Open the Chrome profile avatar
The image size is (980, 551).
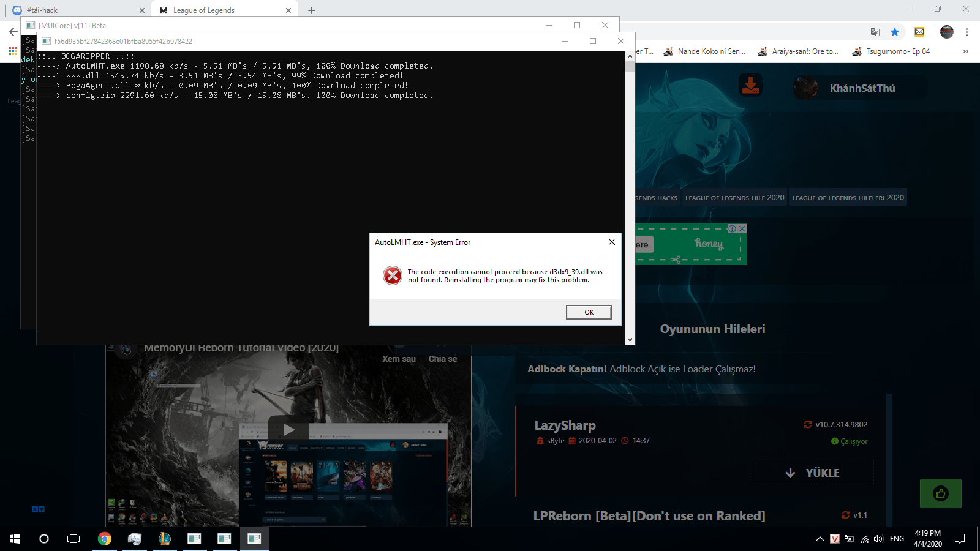[x=947, y=32]
